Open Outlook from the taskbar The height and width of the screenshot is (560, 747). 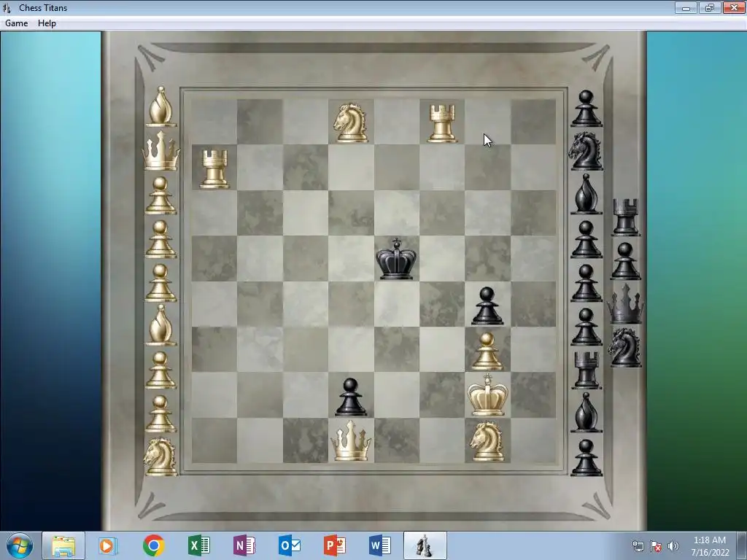[289, 545]
